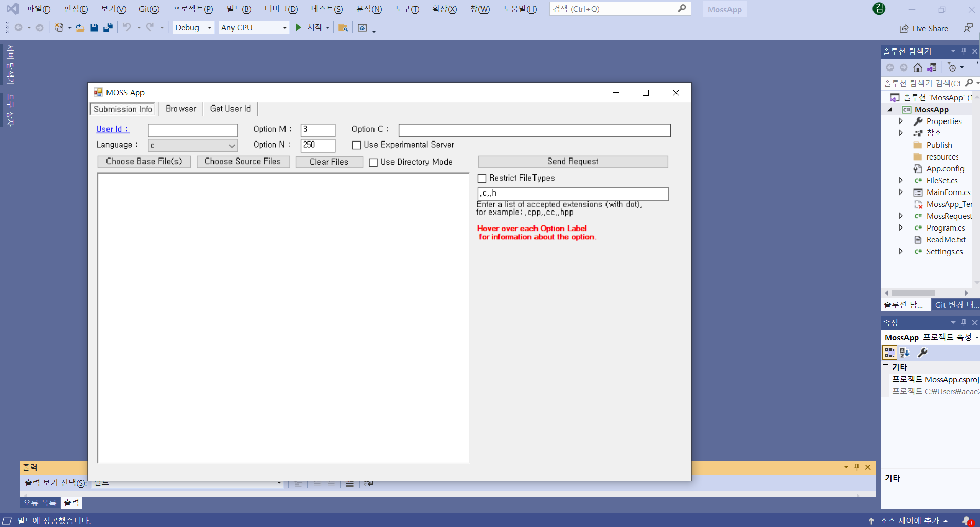Switch to the 오류 목록 tab

point(40,503)
